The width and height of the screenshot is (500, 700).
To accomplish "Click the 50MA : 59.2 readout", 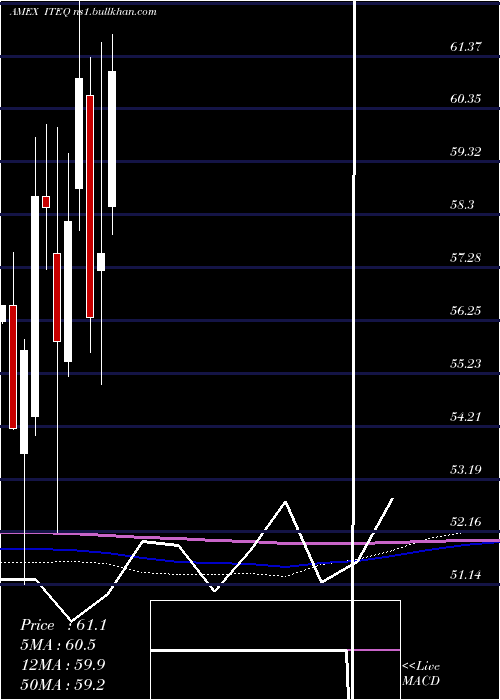I will pos(63,684).
